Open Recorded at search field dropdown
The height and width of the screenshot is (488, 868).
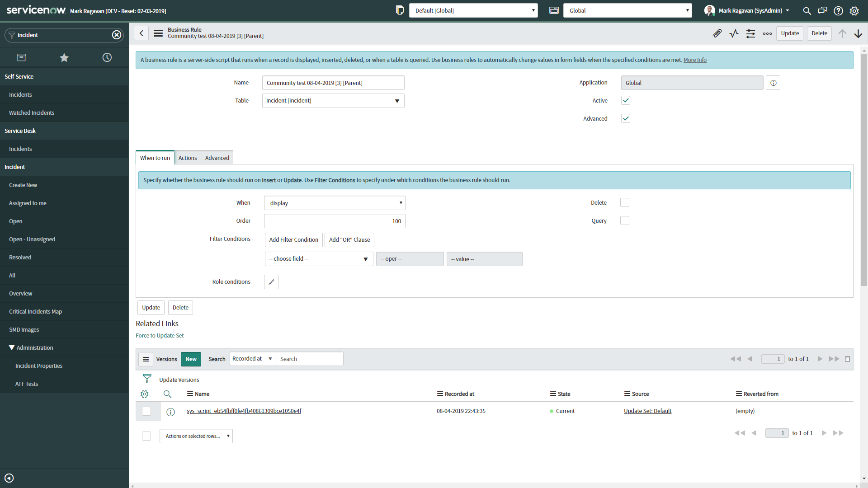[253, 359]
